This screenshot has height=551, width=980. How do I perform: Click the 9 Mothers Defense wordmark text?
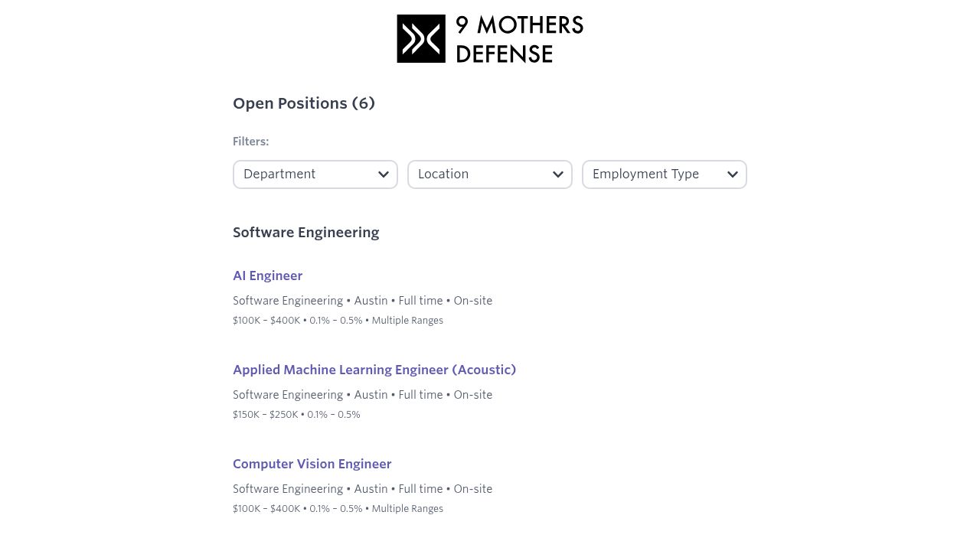coord(519,39)
